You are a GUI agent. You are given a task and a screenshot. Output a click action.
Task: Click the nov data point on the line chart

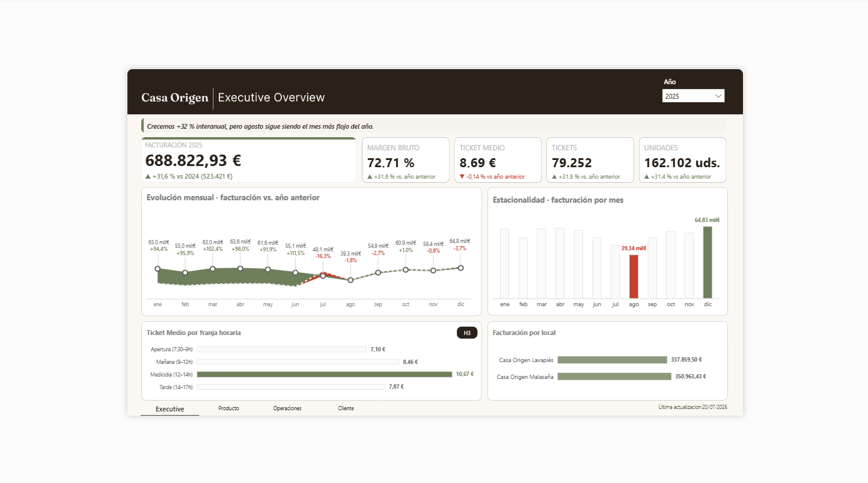coord(433,270)
